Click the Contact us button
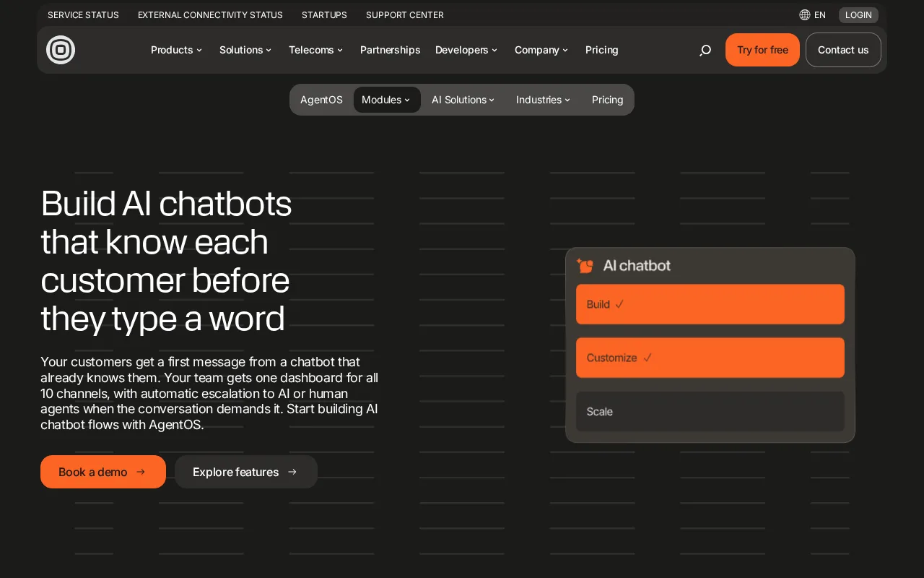924x578 pixels. click(x=843, y=50)
